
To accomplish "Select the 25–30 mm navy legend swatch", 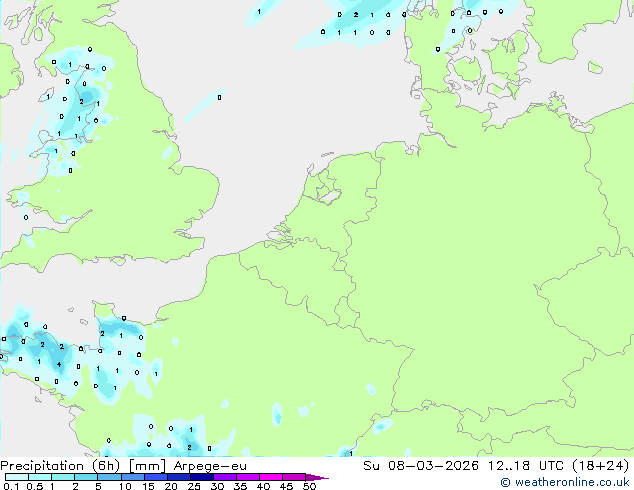I will (x=202, y=477).
